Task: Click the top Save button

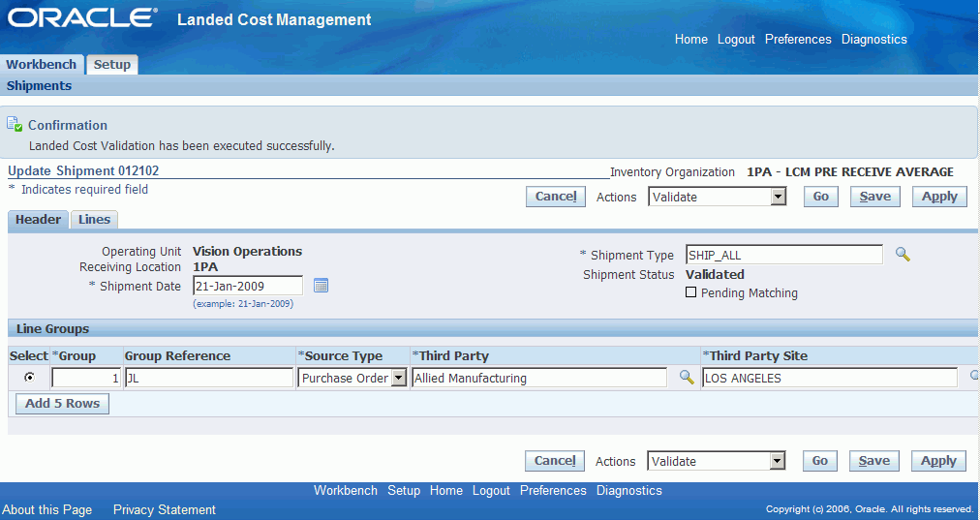Action: click(875, 197)
